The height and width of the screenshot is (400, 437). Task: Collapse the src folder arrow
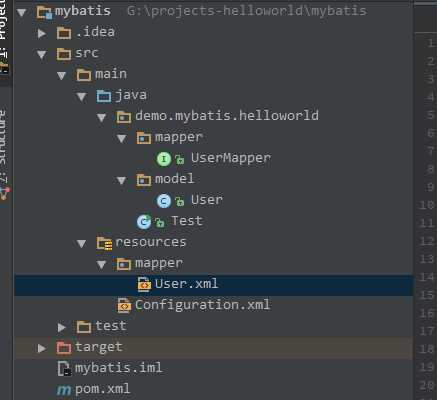(42, 54)
